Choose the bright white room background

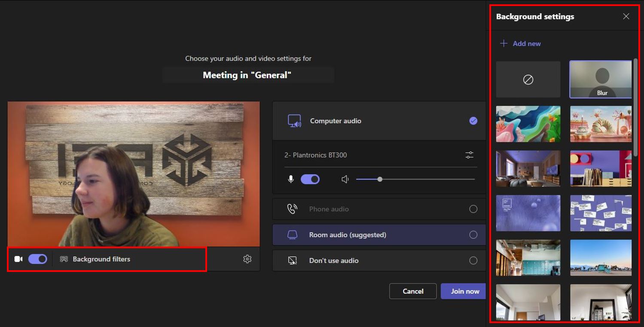point(528,302)
